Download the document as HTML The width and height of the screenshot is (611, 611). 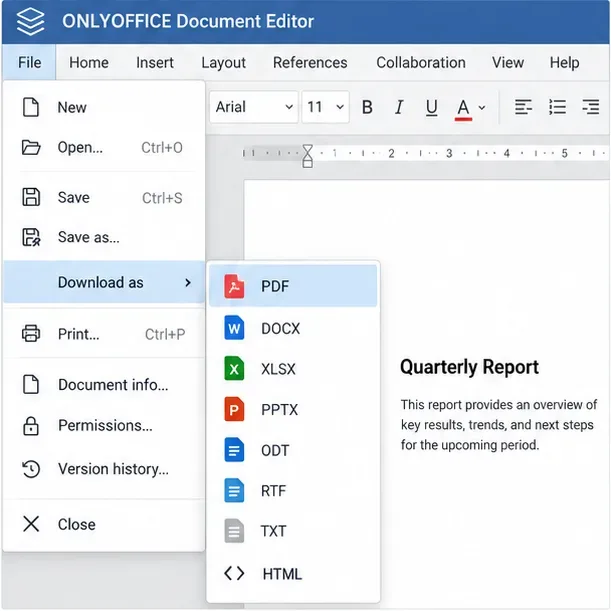coord(293,574)
